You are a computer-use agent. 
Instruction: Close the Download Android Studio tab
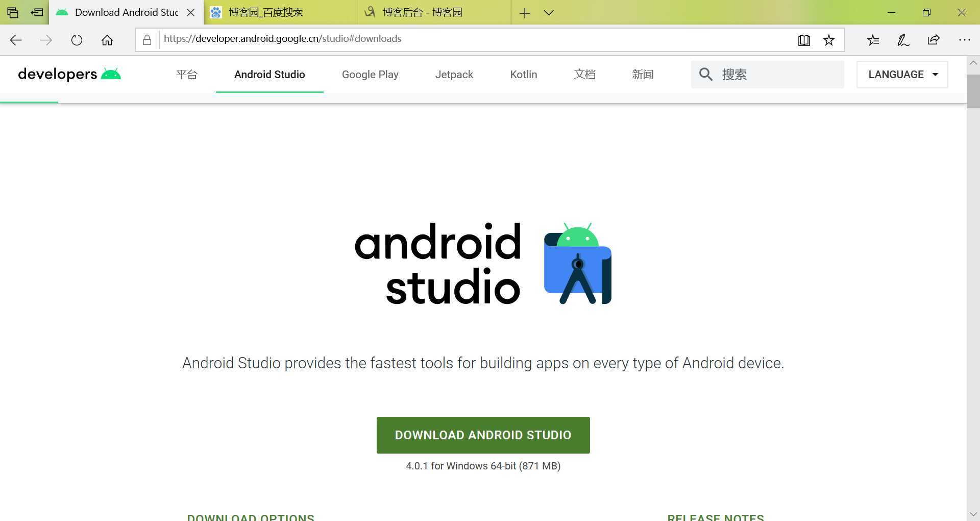191,13
